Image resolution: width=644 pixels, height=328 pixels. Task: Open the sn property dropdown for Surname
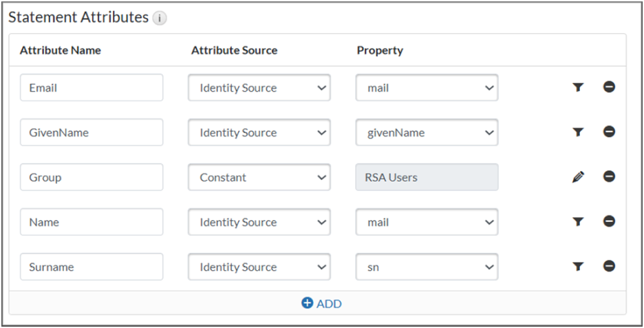(x=427, y=267)
